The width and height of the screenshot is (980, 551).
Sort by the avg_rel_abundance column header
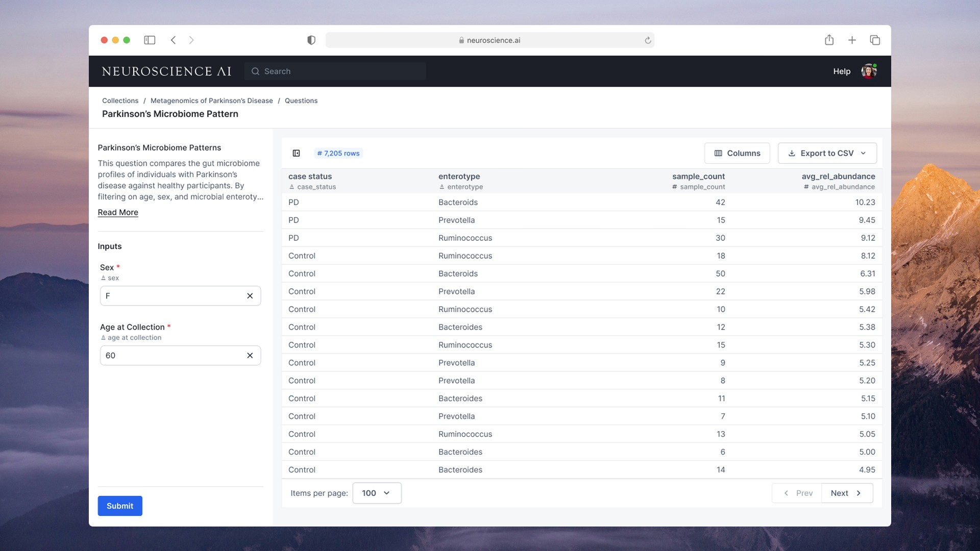coord(838,176)
